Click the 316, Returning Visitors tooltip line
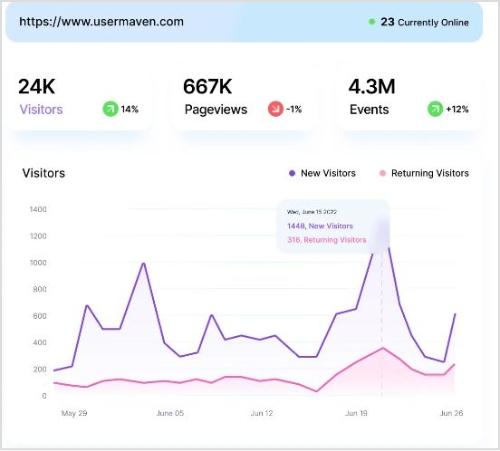 click(327, 240)
